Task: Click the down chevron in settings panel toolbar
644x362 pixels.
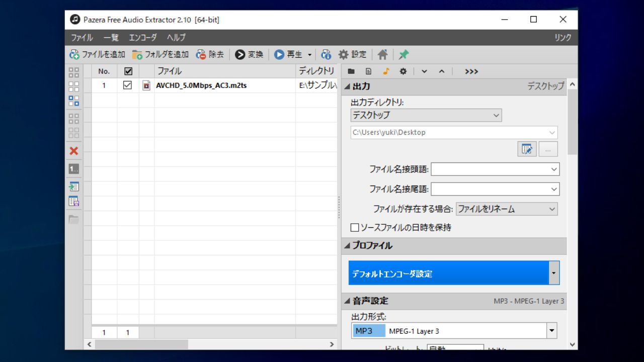Action: point(424,71)
